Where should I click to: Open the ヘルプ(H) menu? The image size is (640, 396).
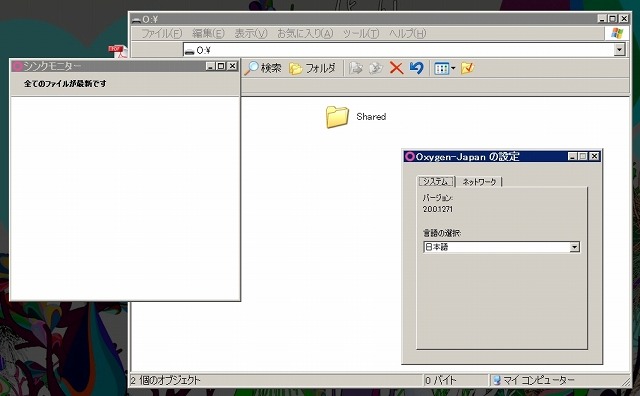click(x=407, y=33)
